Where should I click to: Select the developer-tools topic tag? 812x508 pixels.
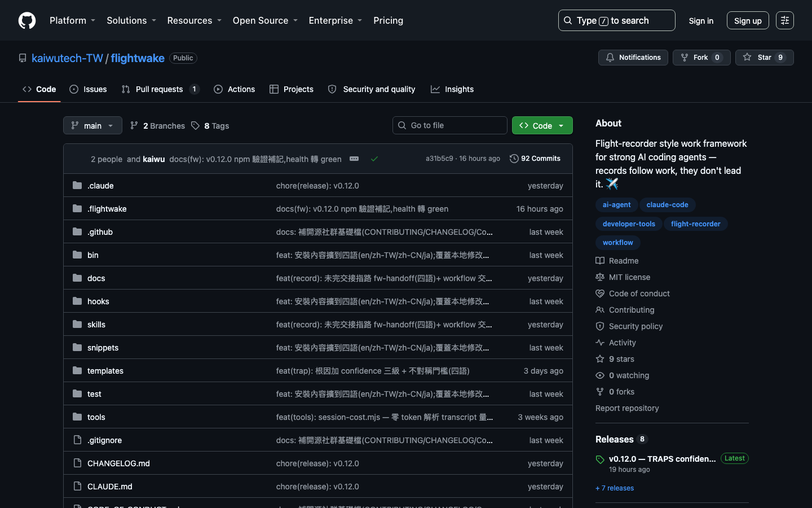point(629,224)
